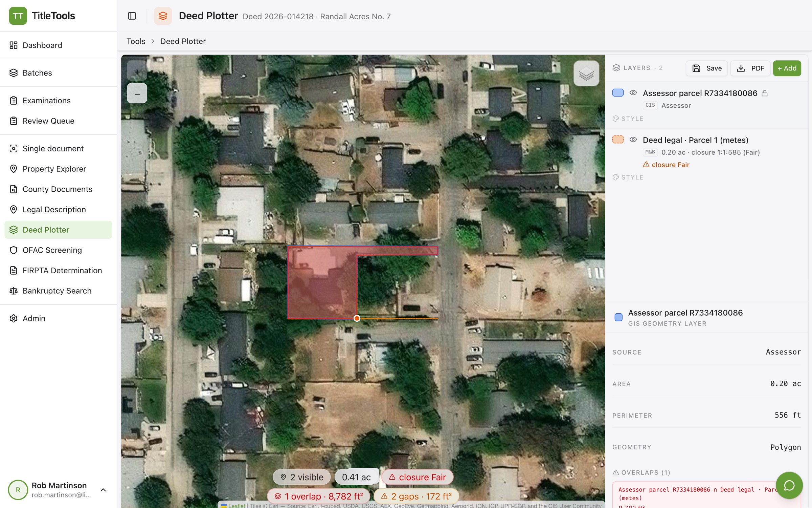This screenshot has height=508, width=812.
Task: Click the 2 visible layers badge
Action: click(302, 477)
